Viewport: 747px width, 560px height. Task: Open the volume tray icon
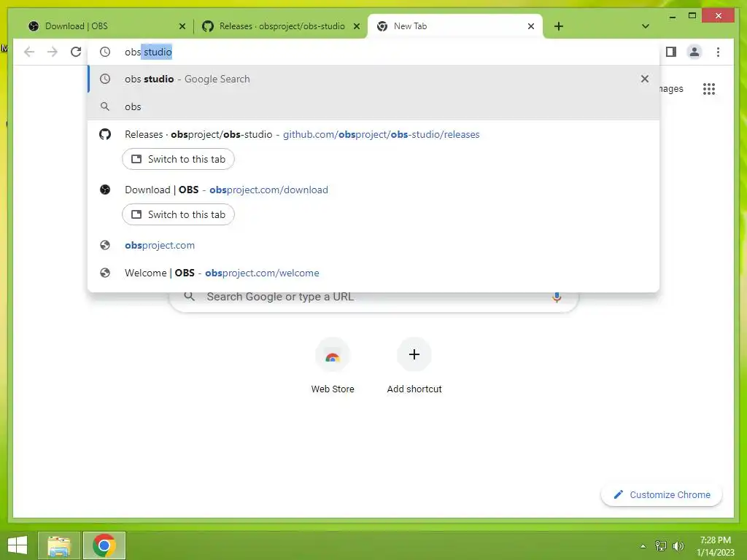click(x=678, y=546)
